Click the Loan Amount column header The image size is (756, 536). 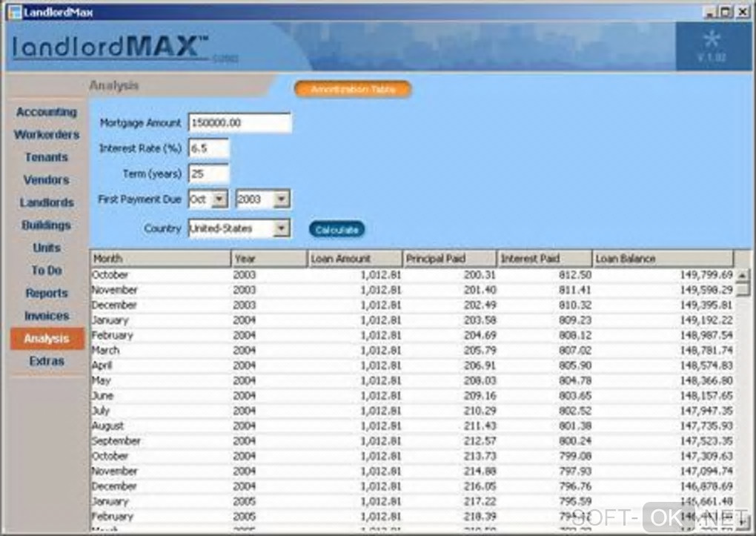pos(355,259)
